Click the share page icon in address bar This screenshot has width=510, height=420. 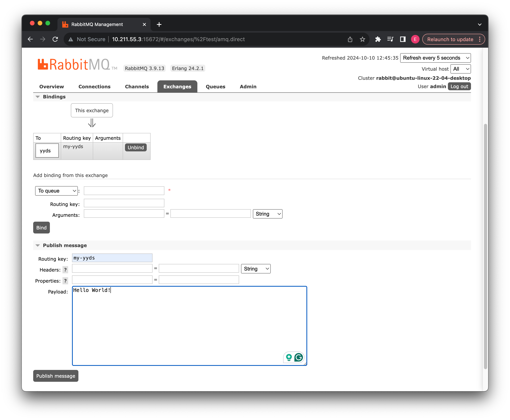[x=350, y=39]
